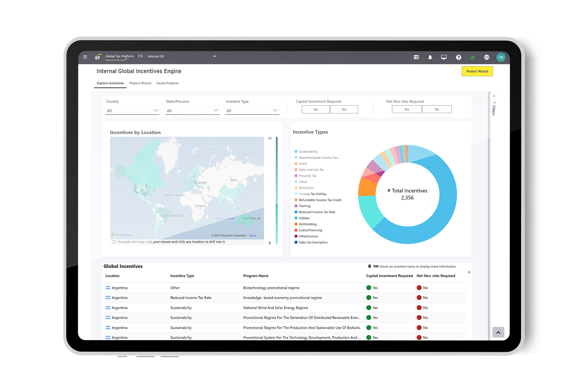Set Capital Investment Required to Yes
The height and width of the screenshot is (392, 588).
tap(316, 109)
